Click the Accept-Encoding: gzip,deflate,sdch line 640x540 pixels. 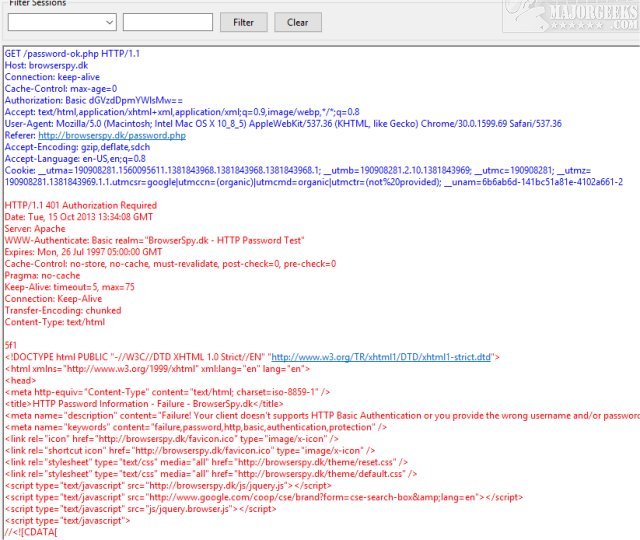(x=77, y=147)
